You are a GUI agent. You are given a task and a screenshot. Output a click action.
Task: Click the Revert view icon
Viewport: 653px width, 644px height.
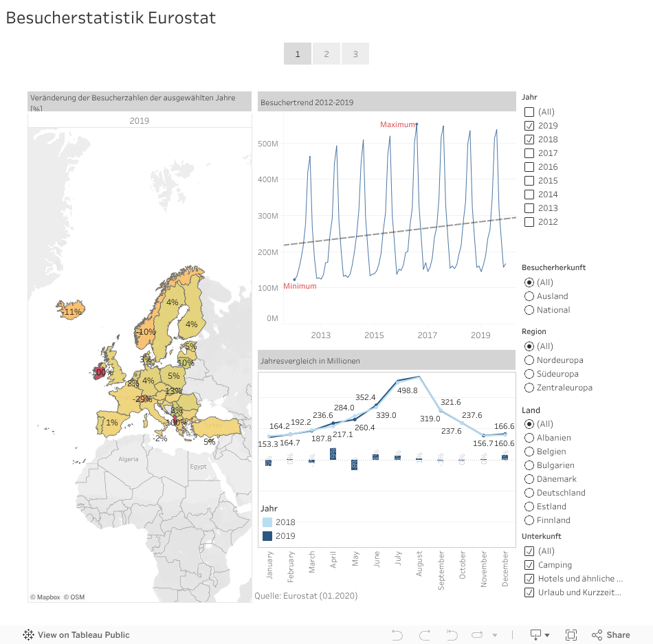pyautogui.click(x=452, y=635)
